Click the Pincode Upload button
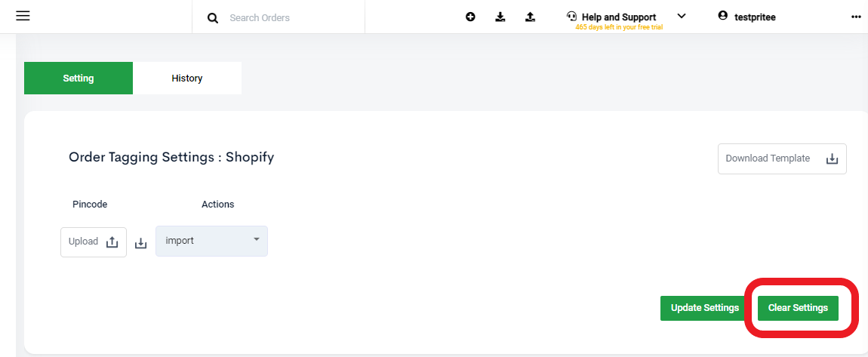The width and height of the screenshot is (868, 357). [94, 242]
